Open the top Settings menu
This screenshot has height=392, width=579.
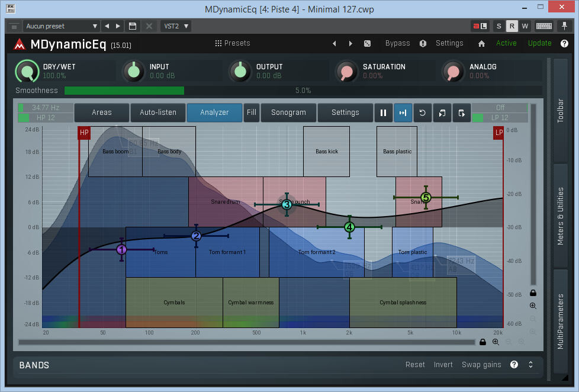tap(449, 43)
